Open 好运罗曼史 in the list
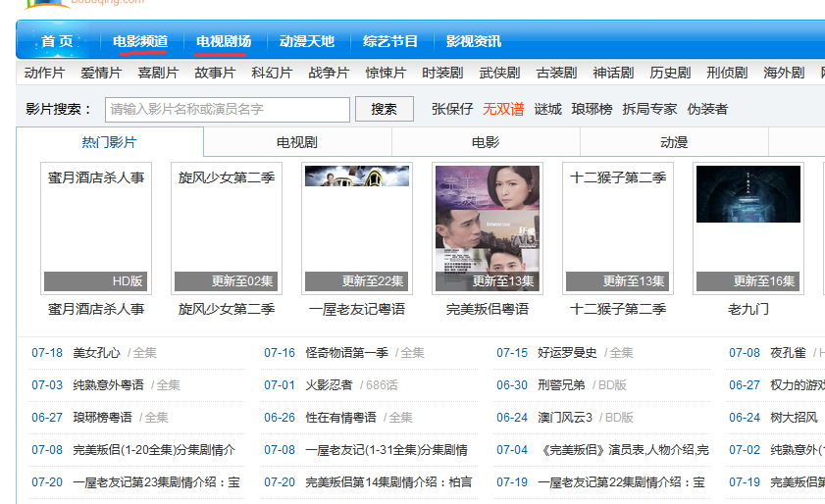The height and width of the screenshot is (504, 825). (x=567, y=352)
